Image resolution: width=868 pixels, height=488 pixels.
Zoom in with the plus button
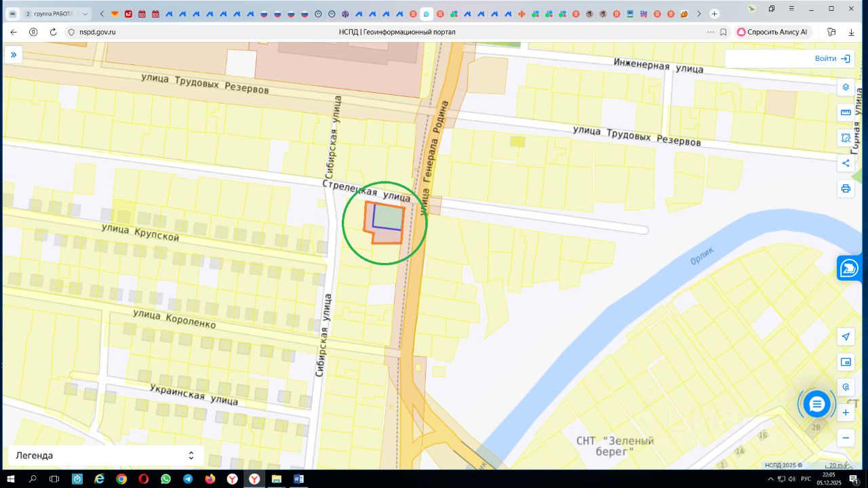pyautogui.click(x=846, y=413)
